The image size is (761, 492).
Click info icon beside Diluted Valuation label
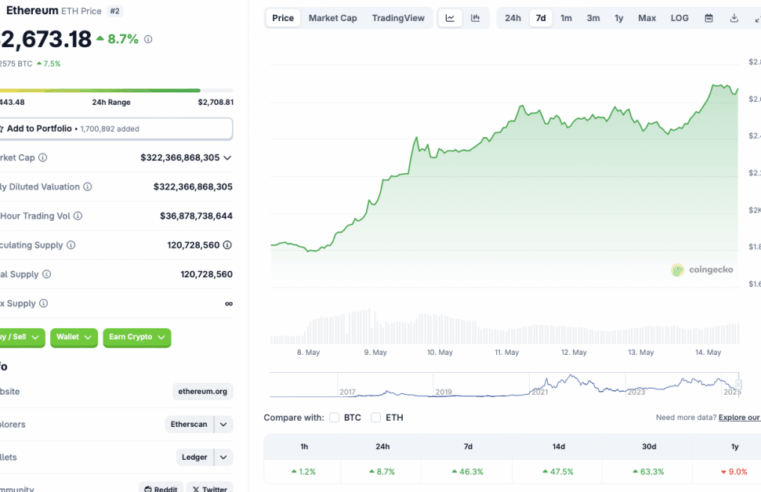click(87, 186)
